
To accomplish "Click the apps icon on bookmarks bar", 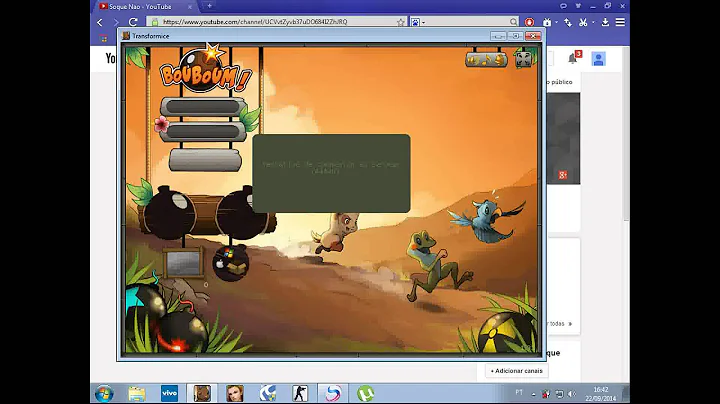I will [104, 39].
